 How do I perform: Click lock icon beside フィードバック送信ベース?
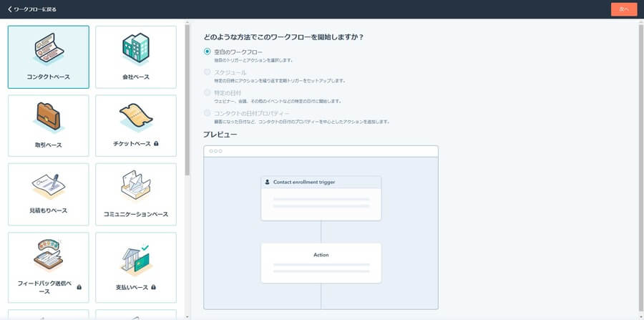tap(79, 287)
